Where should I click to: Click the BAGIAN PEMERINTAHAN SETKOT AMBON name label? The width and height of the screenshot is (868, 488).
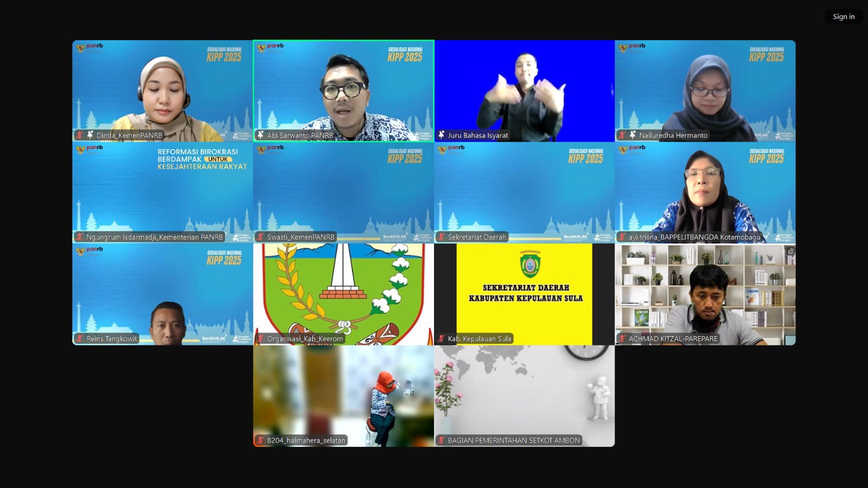click(x=513, y=440)
